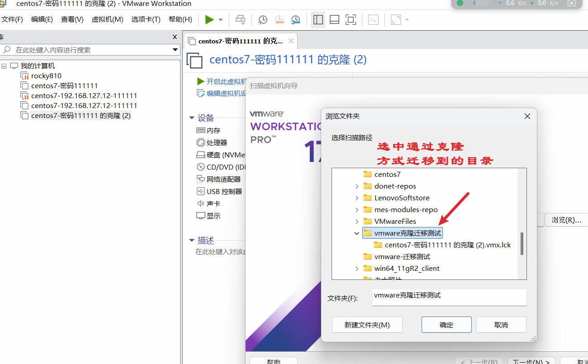Click the full screen mode icon
Screen dimensions: 588x364
point(351,19)
